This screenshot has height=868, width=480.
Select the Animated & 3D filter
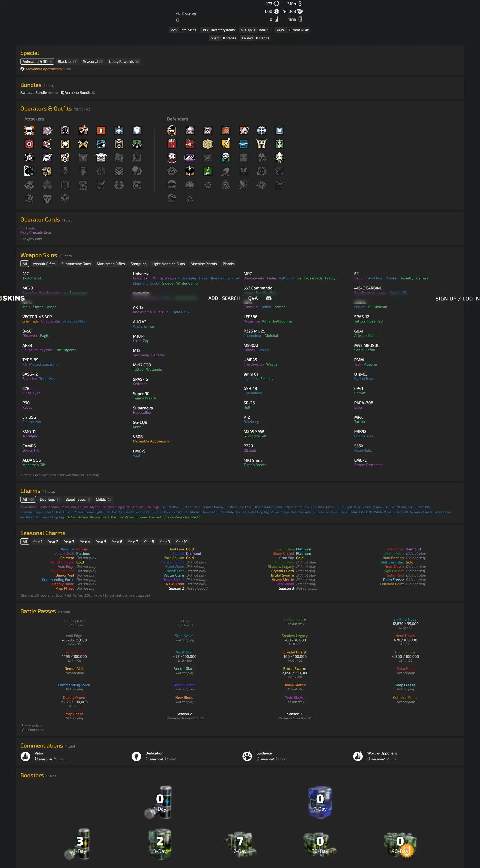click(x=37, y=62)
